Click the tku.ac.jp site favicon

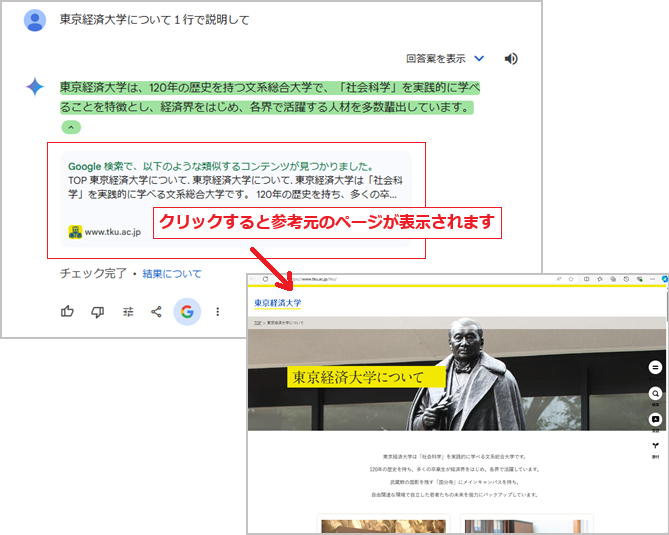point(75,232)
